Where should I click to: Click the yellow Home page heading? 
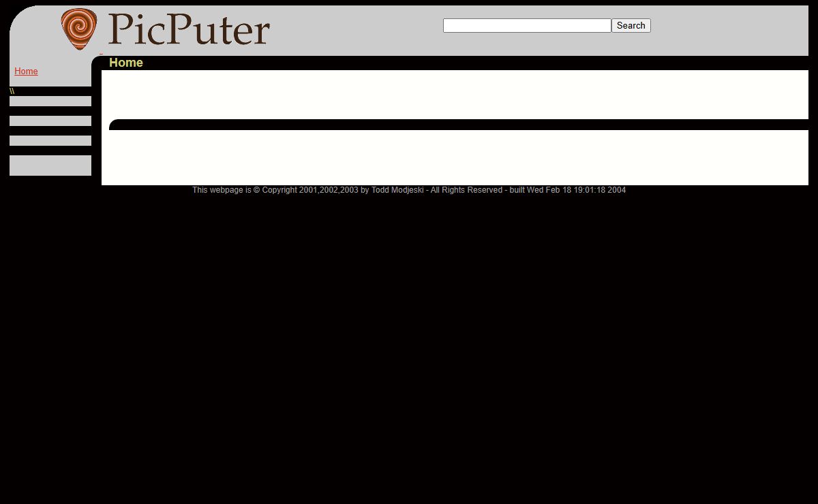126,63
